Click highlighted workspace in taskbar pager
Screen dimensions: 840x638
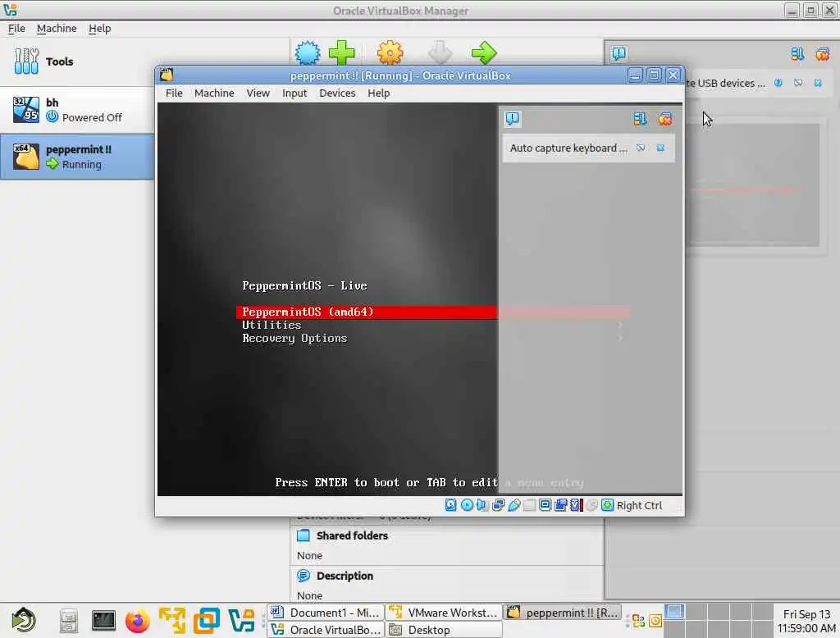pyautogui.click(x=675, y=612)
